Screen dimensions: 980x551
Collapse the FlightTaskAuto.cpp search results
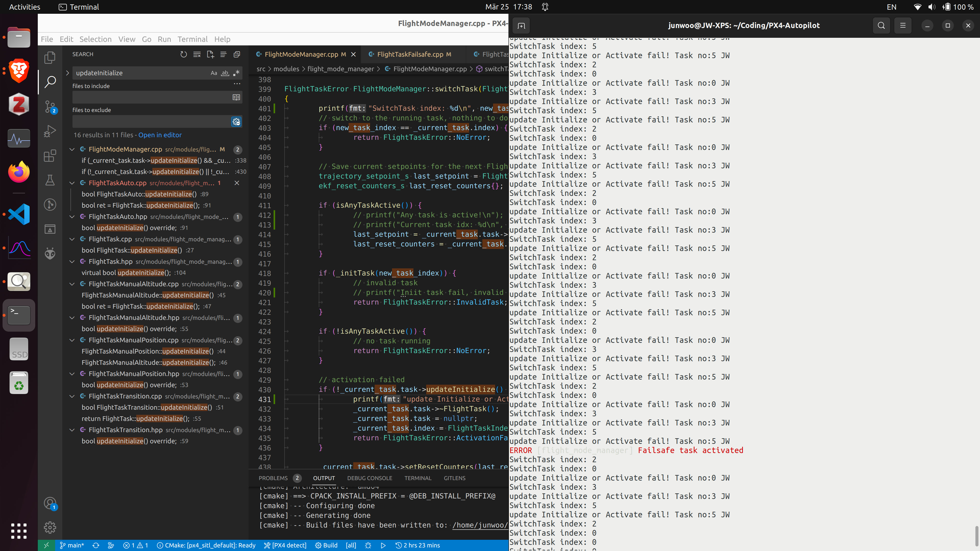tap(72, 183)
